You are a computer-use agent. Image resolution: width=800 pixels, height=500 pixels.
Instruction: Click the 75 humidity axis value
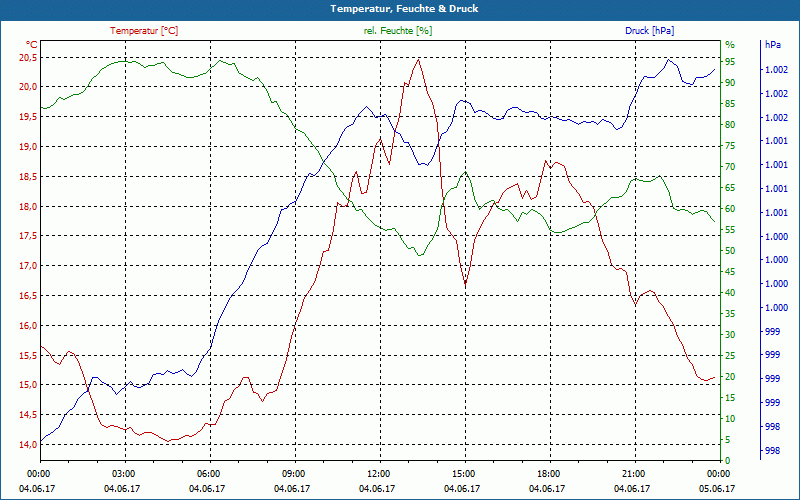(x=730, y=146)
